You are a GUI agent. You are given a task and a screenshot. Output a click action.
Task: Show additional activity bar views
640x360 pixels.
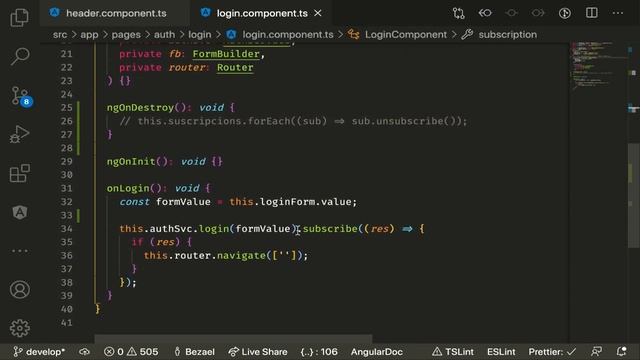pyautogui.click(x=20, y=251)
